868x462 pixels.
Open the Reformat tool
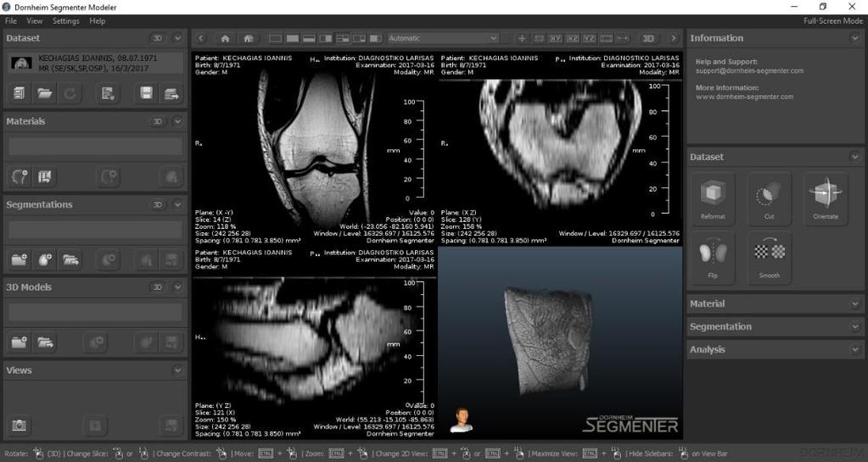point(713,198)
